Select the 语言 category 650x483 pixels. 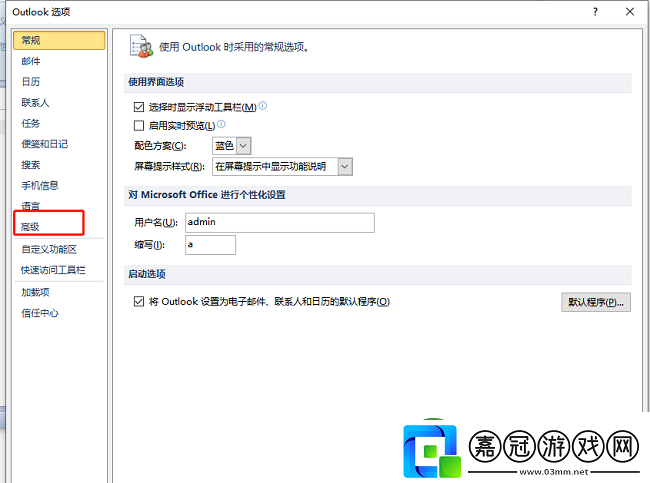point(31,205)
